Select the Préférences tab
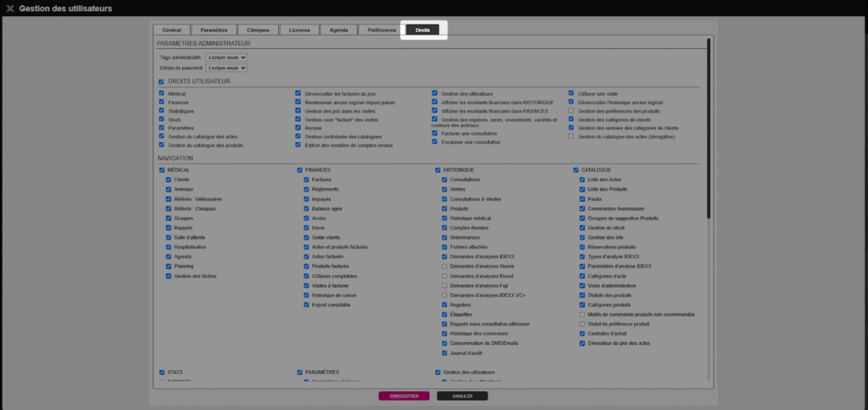Viewport: 868px width, 410px height. pyautogui.click(x=381, y=30)
